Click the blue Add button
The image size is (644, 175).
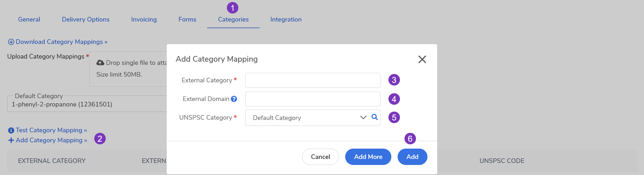412,157
